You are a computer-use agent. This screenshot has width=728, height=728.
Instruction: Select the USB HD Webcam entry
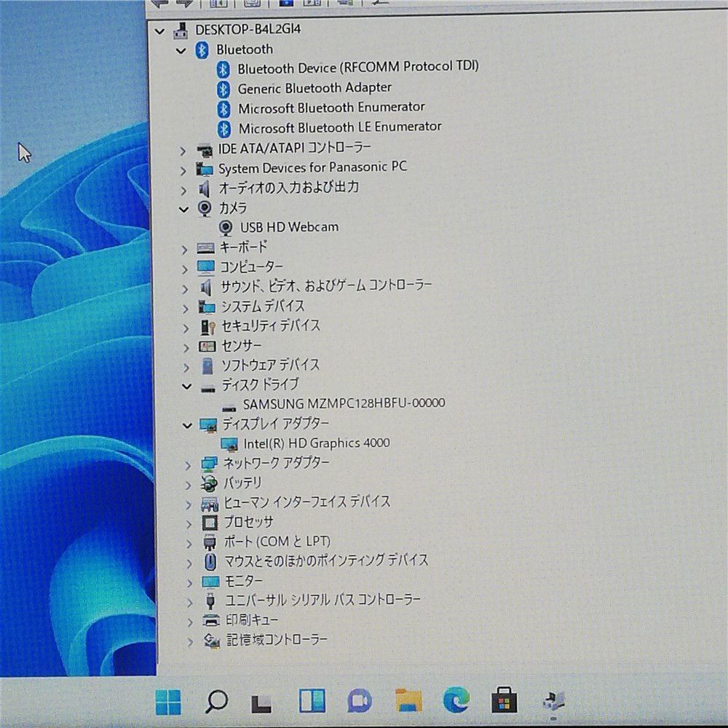(x=289, y=227)
